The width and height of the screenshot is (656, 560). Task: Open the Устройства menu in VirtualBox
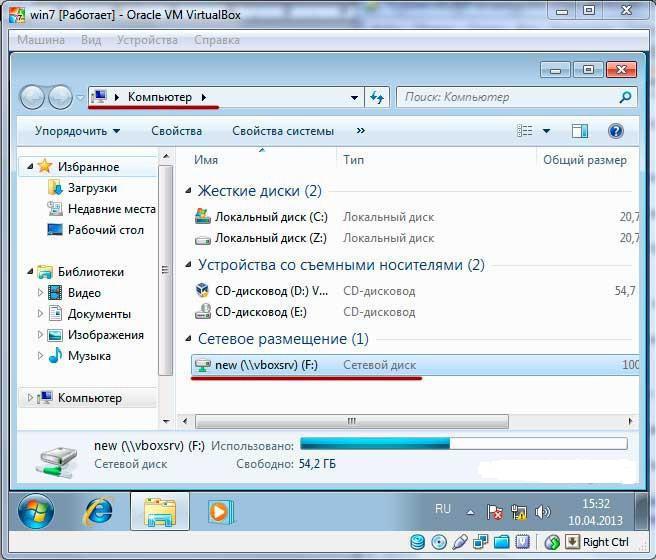point(147,40)
